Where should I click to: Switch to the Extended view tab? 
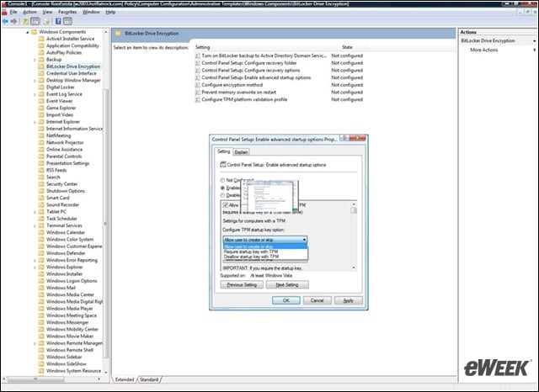click(125, 379)
